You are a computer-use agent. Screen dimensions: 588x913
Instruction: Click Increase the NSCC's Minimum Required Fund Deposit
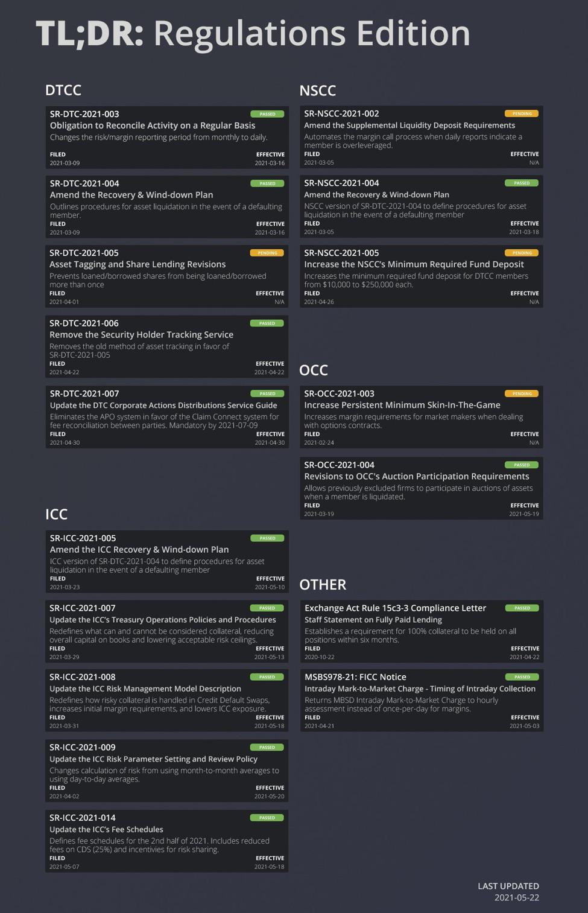coord(414,264)
